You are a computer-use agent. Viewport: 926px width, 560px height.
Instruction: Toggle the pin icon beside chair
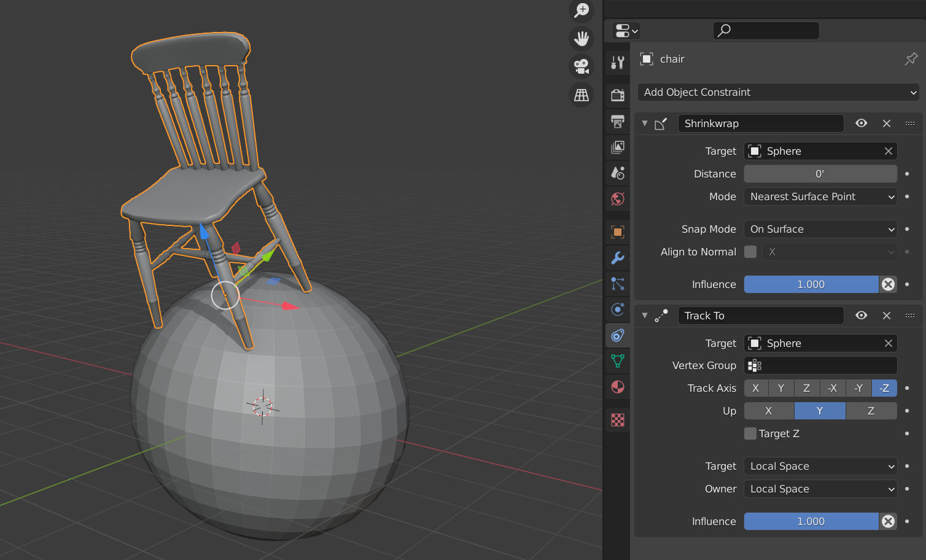coord(911,59)
